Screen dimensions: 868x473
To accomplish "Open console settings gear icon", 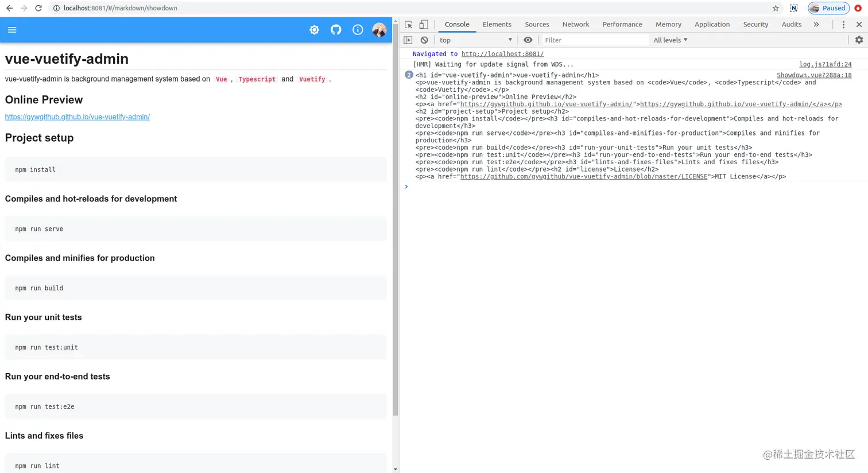I will (x=859, y=40).
